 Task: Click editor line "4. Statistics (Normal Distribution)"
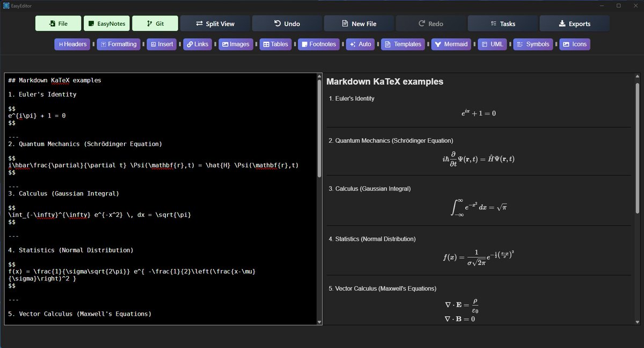pyautogui.click(x=71, y=250)
